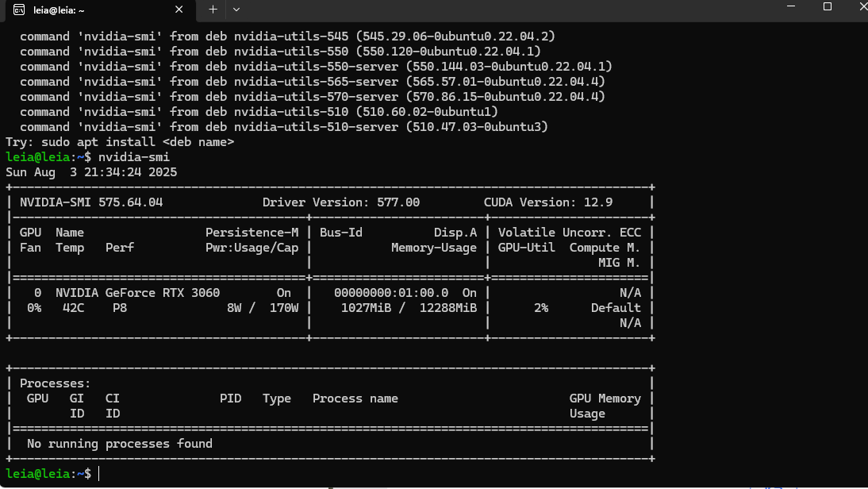The width and height of the screenshot is (868, 489).
Task: Click the 'Processes:' heading
Action: 56,383
